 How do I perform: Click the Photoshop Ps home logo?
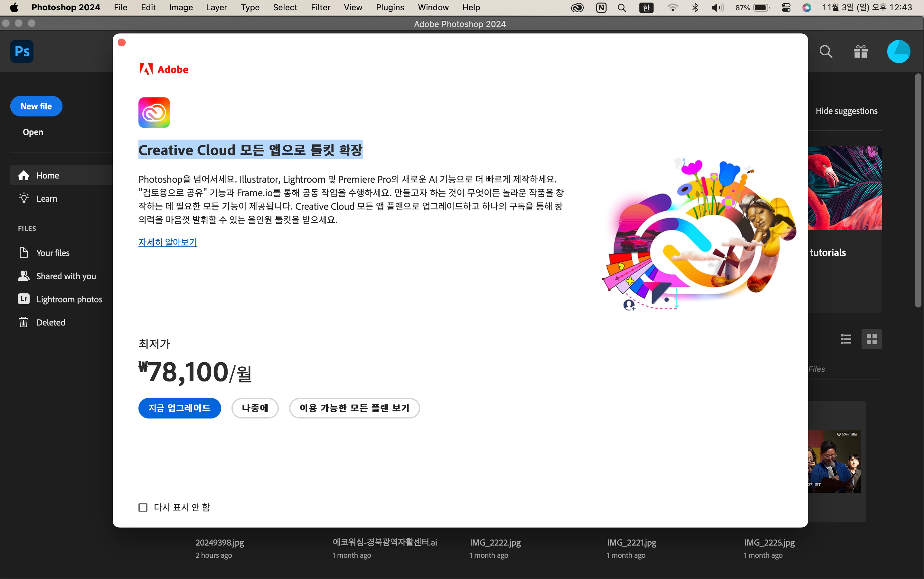(x=22, y=51)
